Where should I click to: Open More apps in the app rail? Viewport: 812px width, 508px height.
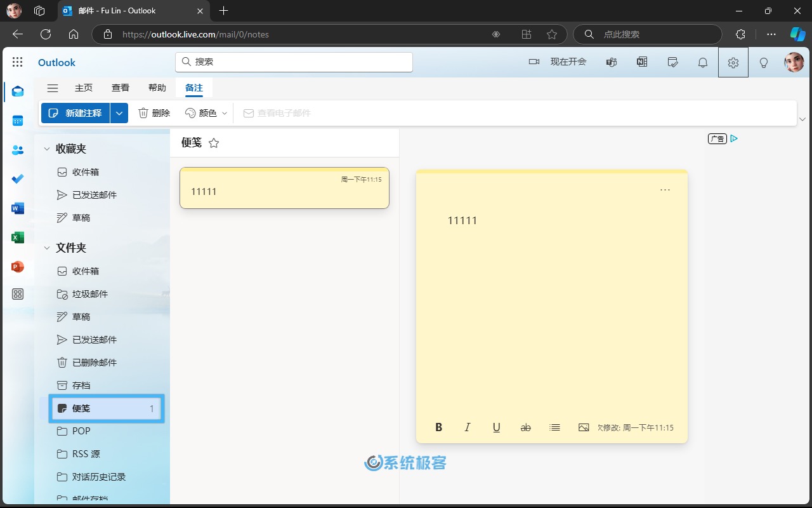(x=18, y=294)
